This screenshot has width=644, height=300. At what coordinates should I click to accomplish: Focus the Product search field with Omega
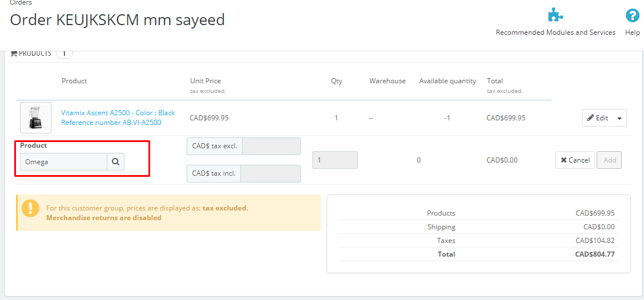(63, 162)
